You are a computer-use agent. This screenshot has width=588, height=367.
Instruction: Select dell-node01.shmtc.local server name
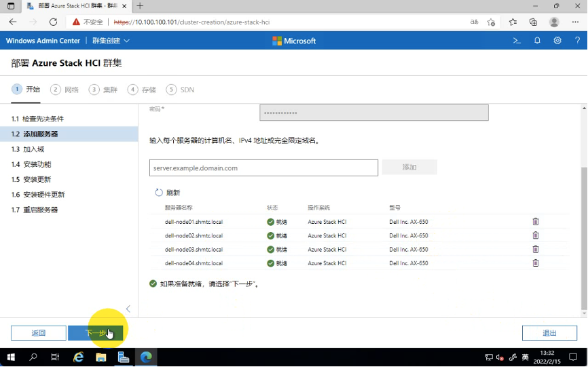pos(194,222)
